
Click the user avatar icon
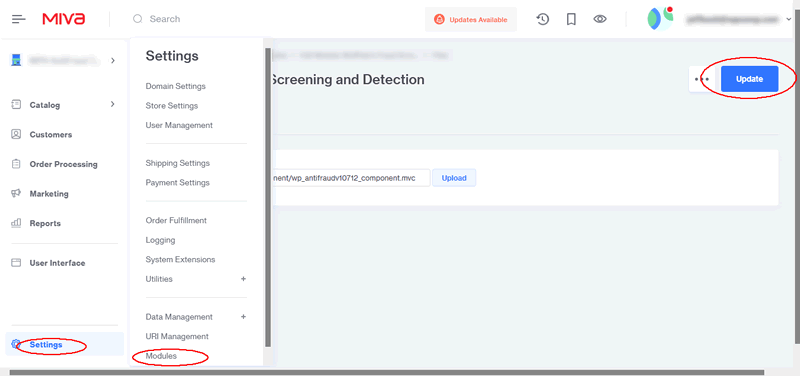point(660,19)
